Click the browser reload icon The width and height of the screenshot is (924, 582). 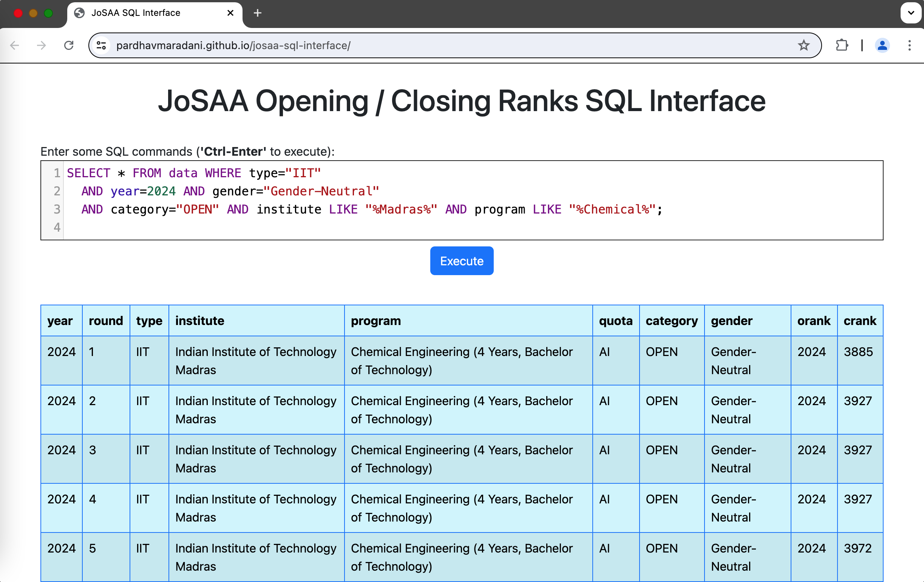tap(69, 45)
